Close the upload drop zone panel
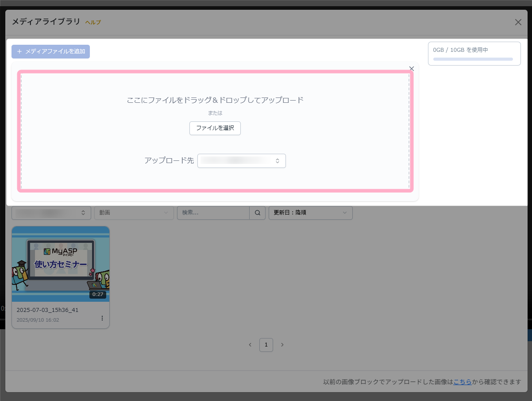 pos(412,69)
